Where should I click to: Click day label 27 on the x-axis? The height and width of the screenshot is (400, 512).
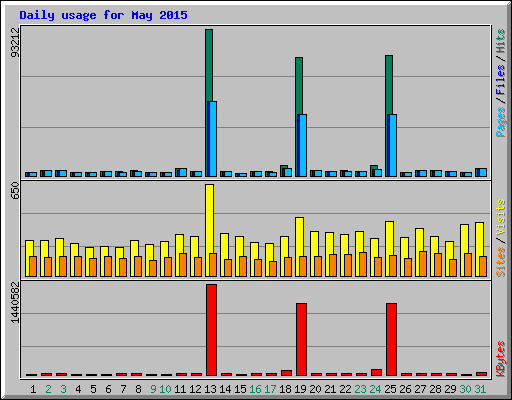click(x=420, y=389)
